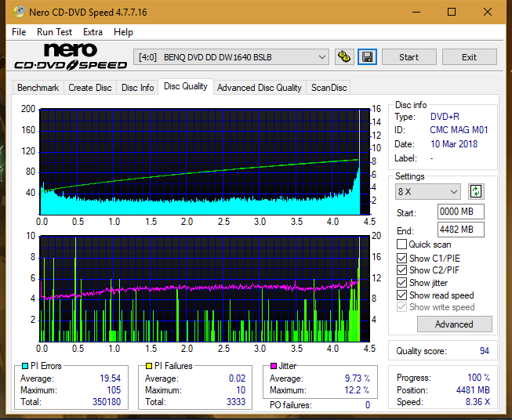The width and height of the screenshot is (512, 420).
Task: Click the Progress 100 % value
Action: click(x=479, y=378)
